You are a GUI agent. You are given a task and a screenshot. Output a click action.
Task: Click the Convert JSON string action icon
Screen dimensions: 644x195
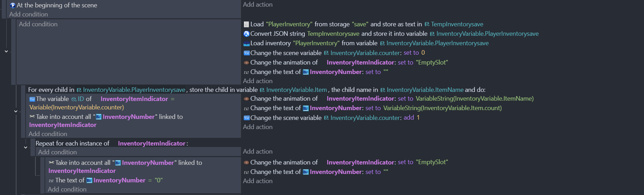pyautogui.click(x=246, y=34)
